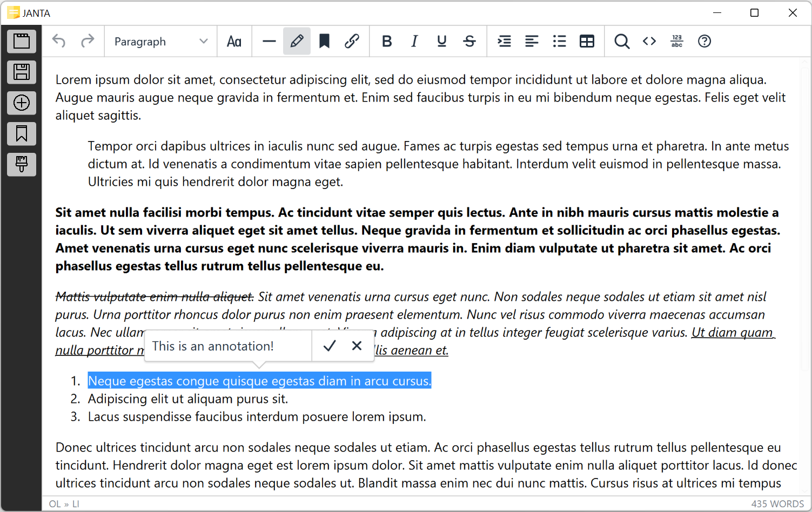Screen dimensions: 812x512
Task: Close the JANTA window
Action: click(793, 12)
